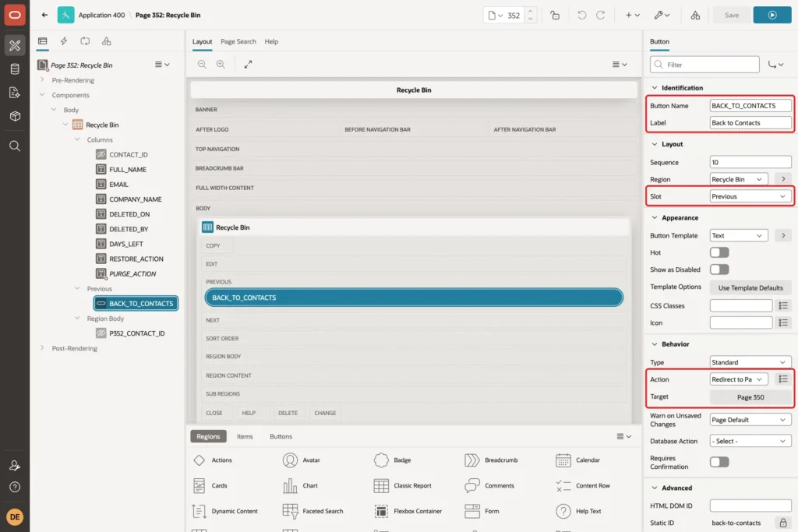
Task: Click the Save button
Action: pos(731,16)
